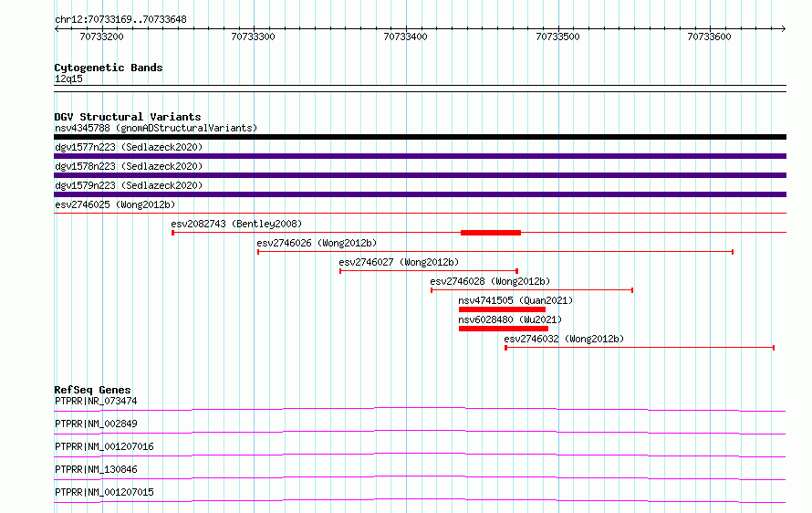The height and width of the screenshot is (513, 812).
Task: Open PTPRR|NR_073474 gene label
Action: click(96, 401)
